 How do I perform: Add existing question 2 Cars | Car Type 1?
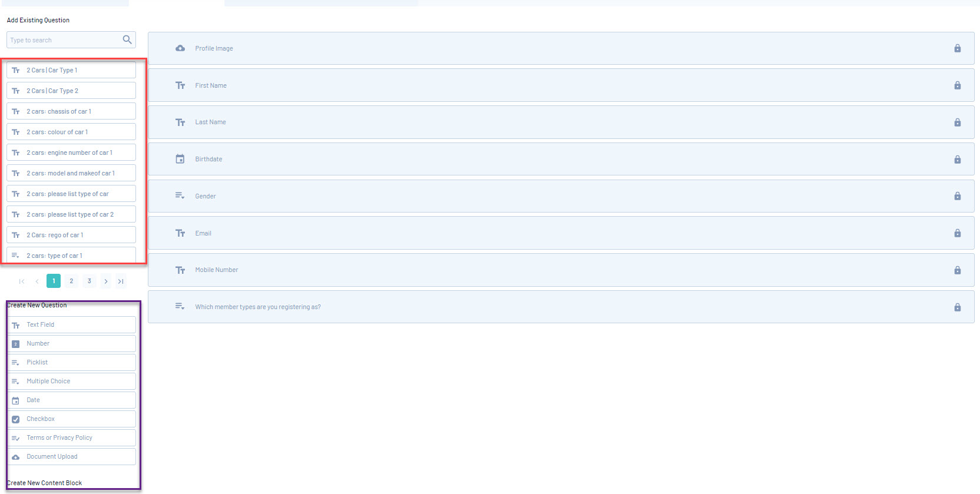71,70
